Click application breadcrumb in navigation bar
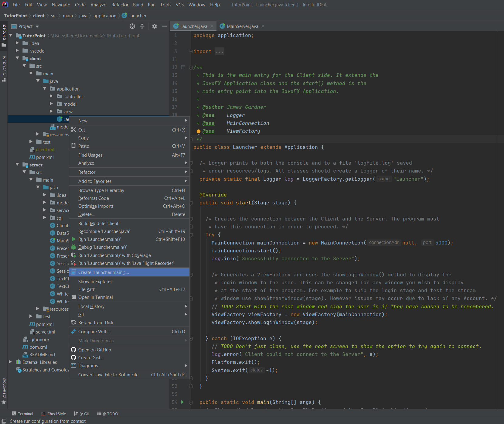The height and width of the screenshot is (424, 504). click(x=105, y=16)
